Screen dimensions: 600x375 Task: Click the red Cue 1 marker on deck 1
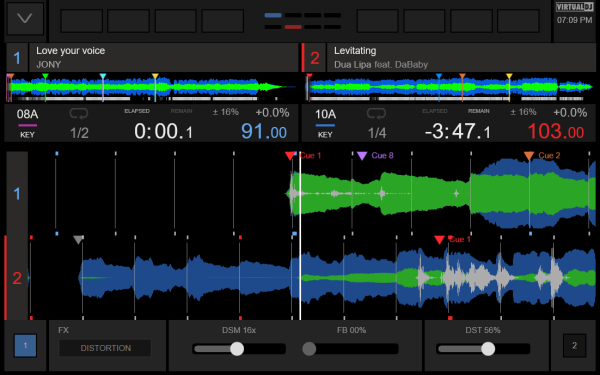[290, 156]
